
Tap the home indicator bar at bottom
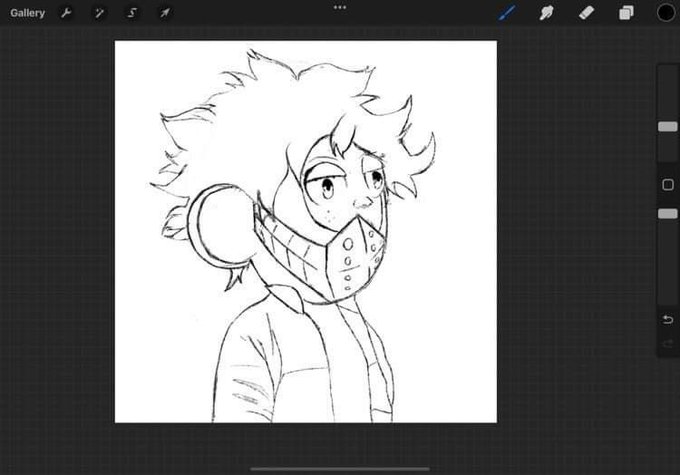[x=340, y=469]
